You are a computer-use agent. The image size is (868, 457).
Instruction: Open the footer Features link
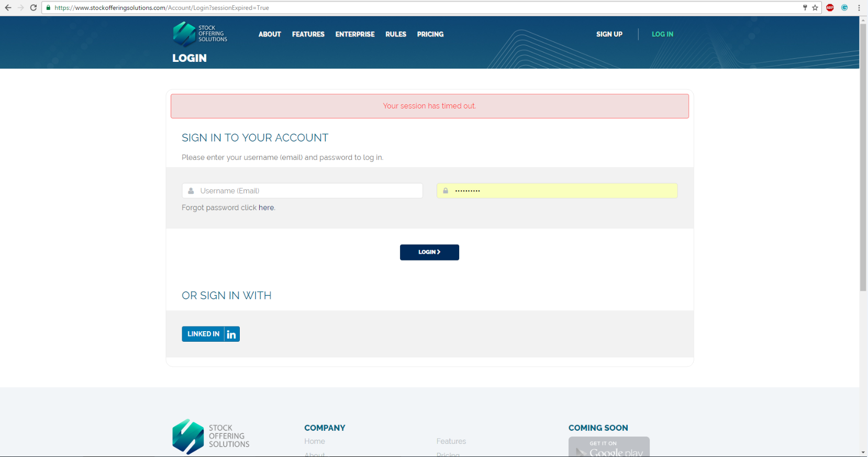tap(451, 441)
